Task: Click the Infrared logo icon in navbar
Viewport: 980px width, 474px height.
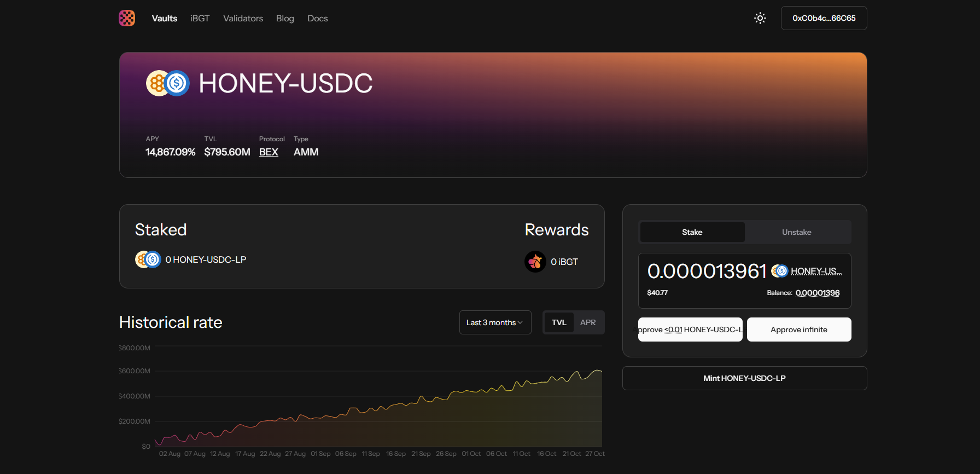Action: (127, 18)
